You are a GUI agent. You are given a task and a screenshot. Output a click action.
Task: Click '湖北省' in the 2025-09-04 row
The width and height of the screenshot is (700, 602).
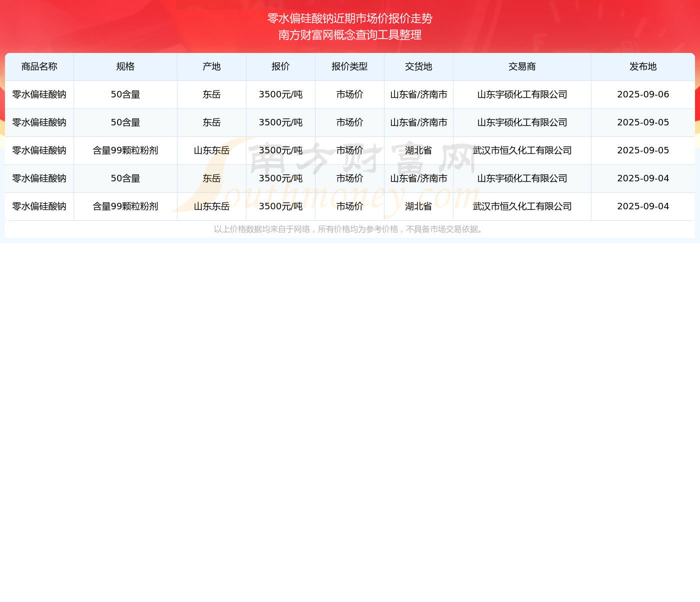[419, 206]
